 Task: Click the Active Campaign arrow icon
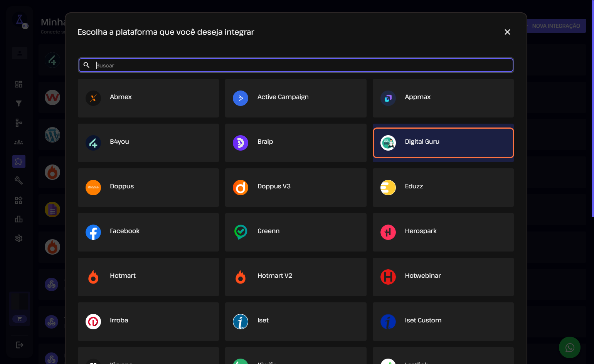241,98
